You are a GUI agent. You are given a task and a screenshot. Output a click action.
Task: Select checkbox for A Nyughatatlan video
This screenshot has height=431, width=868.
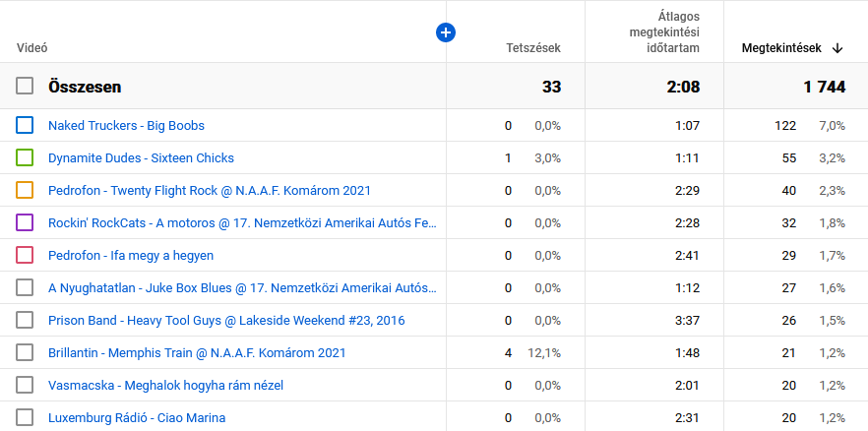[x=25, y=287]
